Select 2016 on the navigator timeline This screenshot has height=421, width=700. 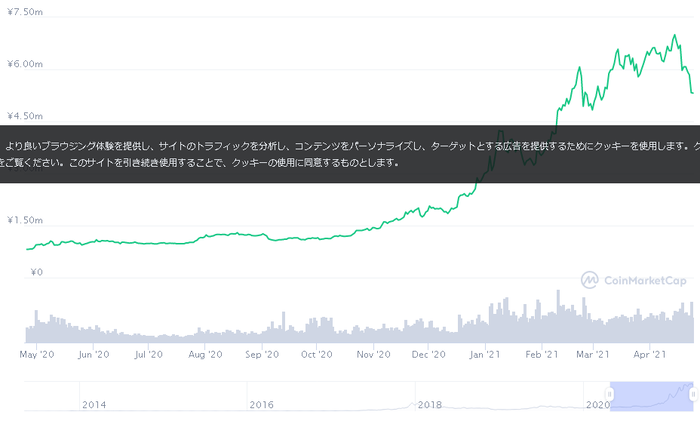coord(262,405)
